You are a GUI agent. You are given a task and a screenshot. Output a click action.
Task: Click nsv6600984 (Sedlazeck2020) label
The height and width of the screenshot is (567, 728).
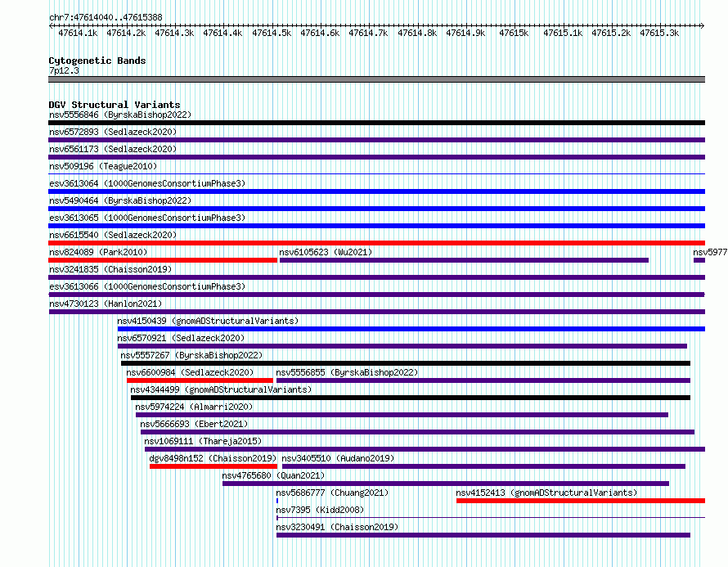click(x=190, y=372)
